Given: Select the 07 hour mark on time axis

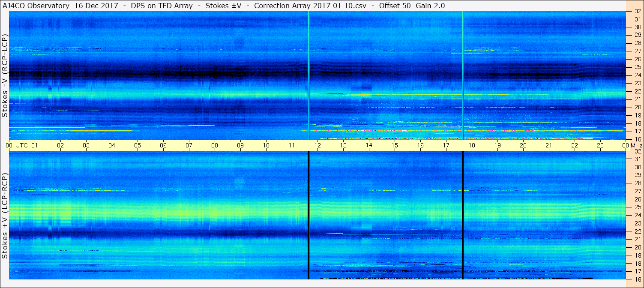Looking at the screenshot, I should point(189,145).
